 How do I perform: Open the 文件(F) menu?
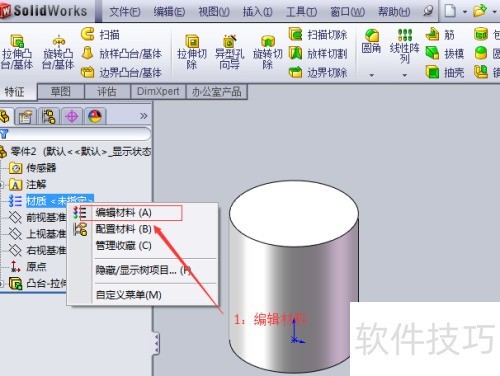[x=125, y=12]
